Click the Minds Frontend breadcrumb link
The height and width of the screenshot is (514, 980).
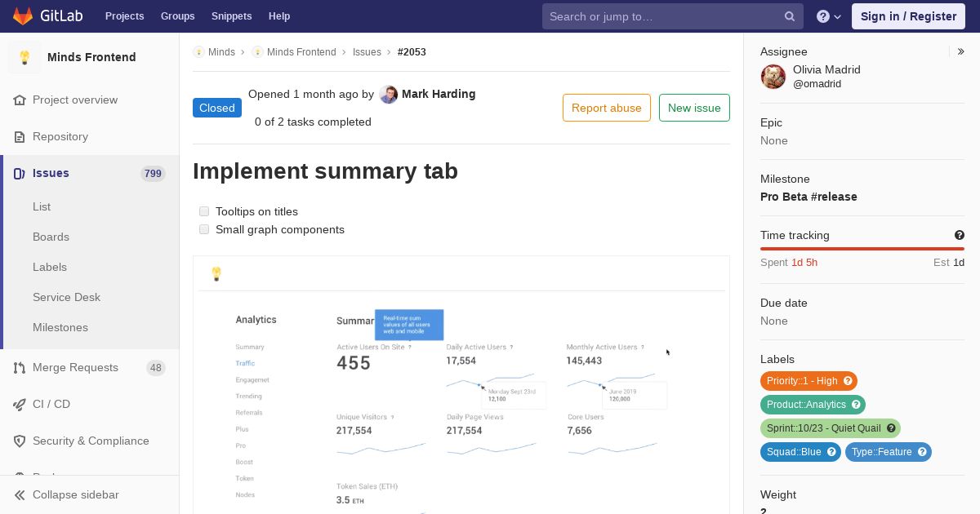click(301, 51)
